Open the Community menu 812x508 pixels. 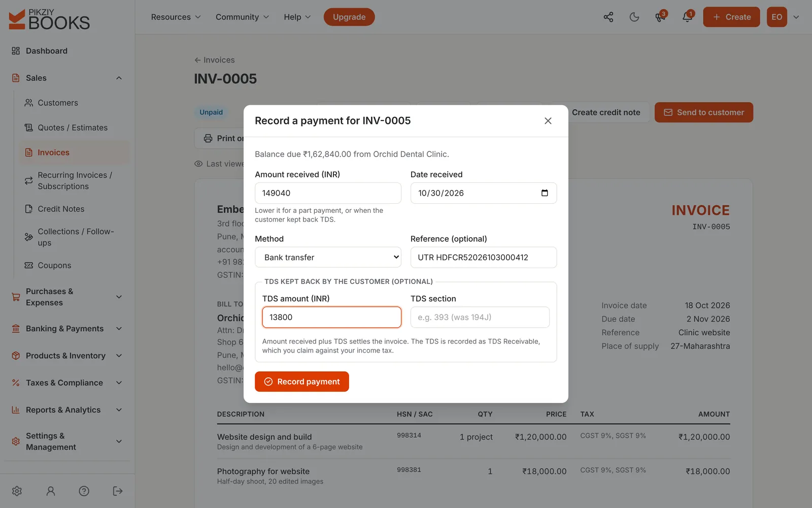click(242, 17)
